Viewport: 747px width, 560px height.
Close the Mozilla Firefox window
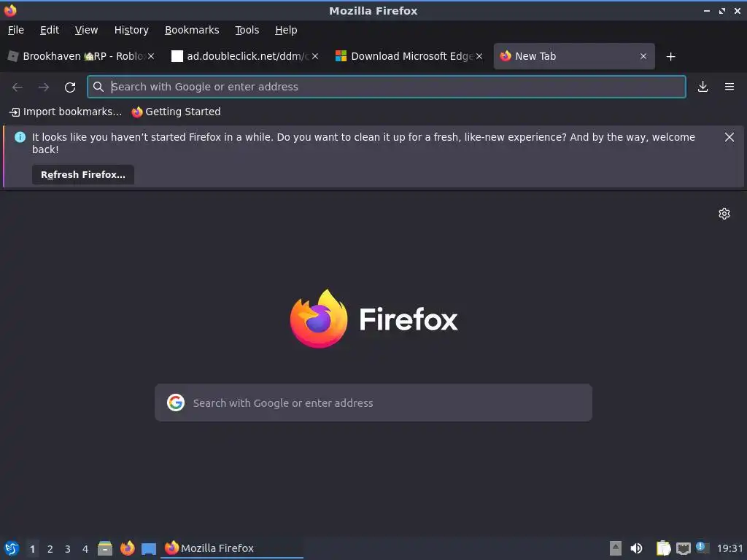(x=737, y=10)
